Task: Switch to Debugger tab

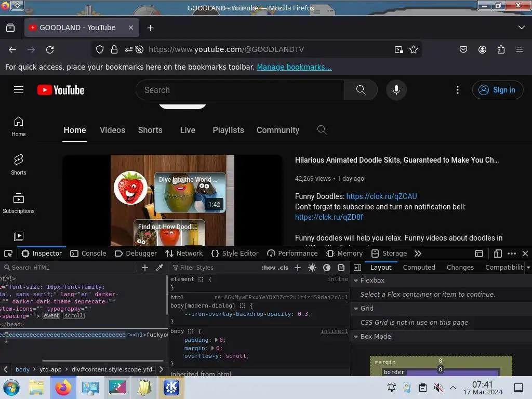Action: [136, 254]
